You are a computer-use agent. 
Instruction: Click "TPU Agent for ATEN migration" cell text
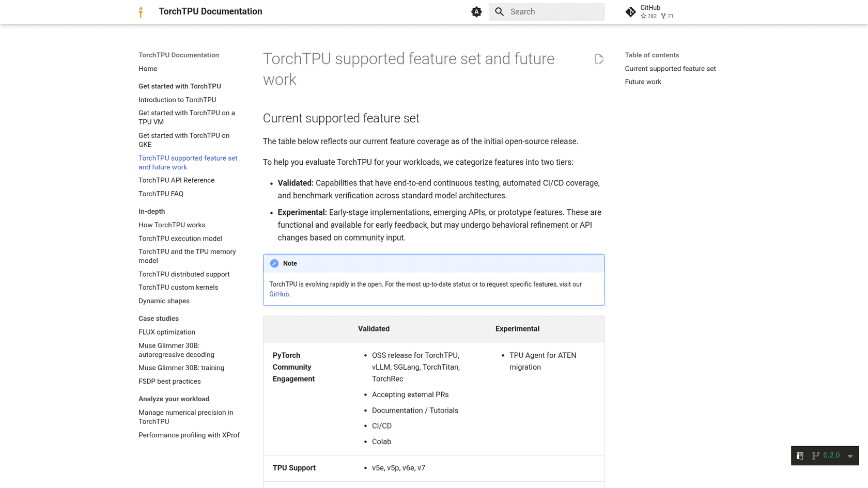(542, 361)
